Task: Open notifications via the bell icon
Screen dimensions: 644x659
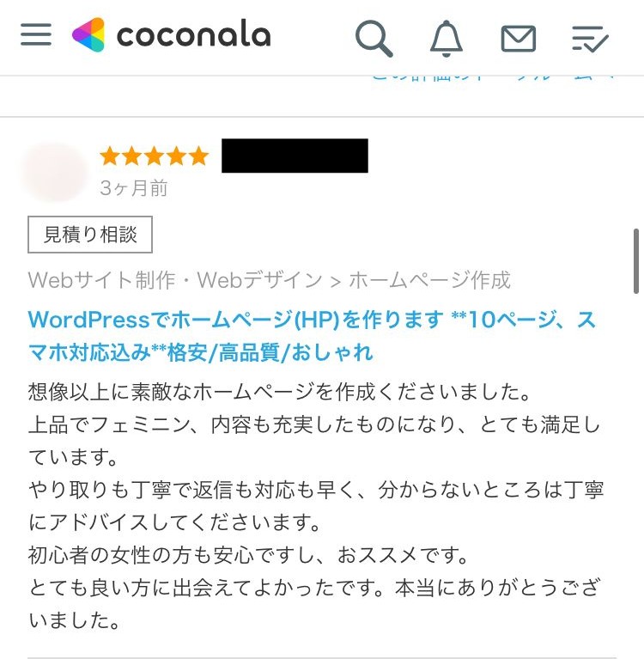Action: (447, 39)
